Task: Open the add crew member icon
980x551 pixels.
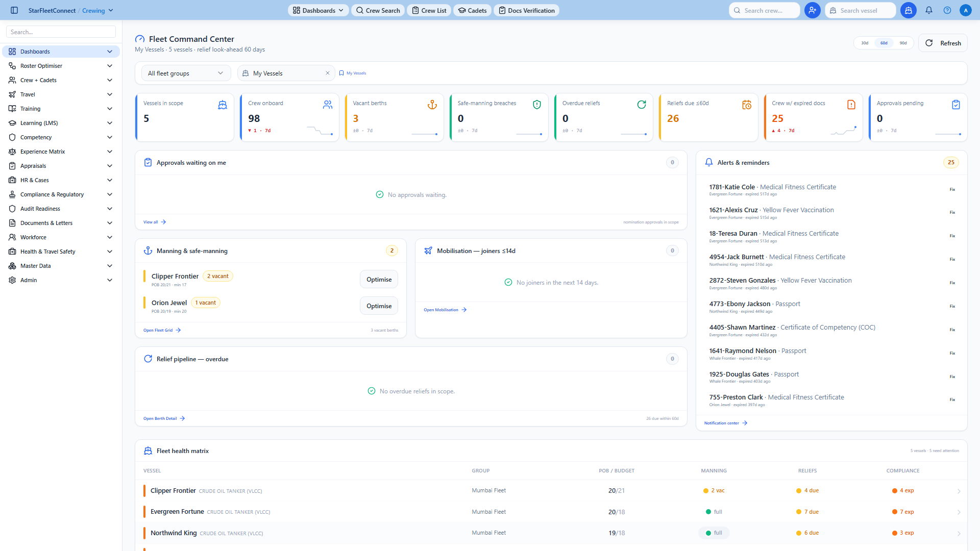Action: pyautogui.click(x=812, y=10)
